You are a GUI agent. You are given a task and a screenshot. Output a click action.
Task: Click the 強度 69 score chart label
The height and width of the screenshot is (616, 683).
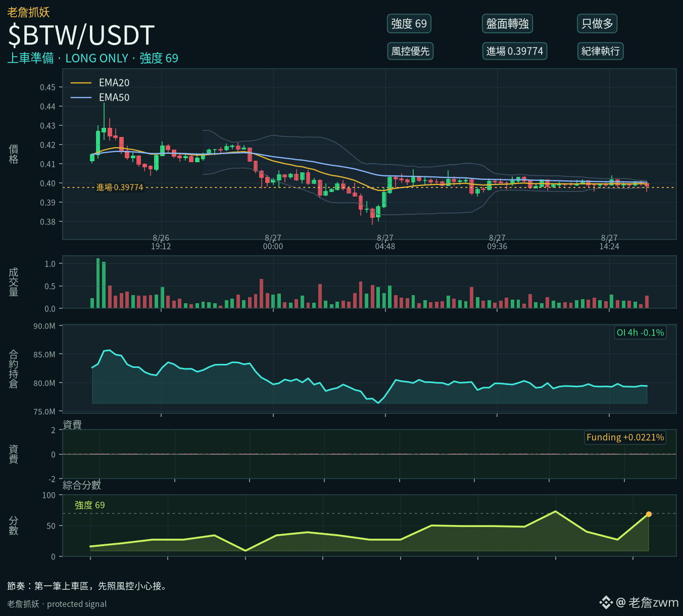pyautogui.click(x=90, y=505)
